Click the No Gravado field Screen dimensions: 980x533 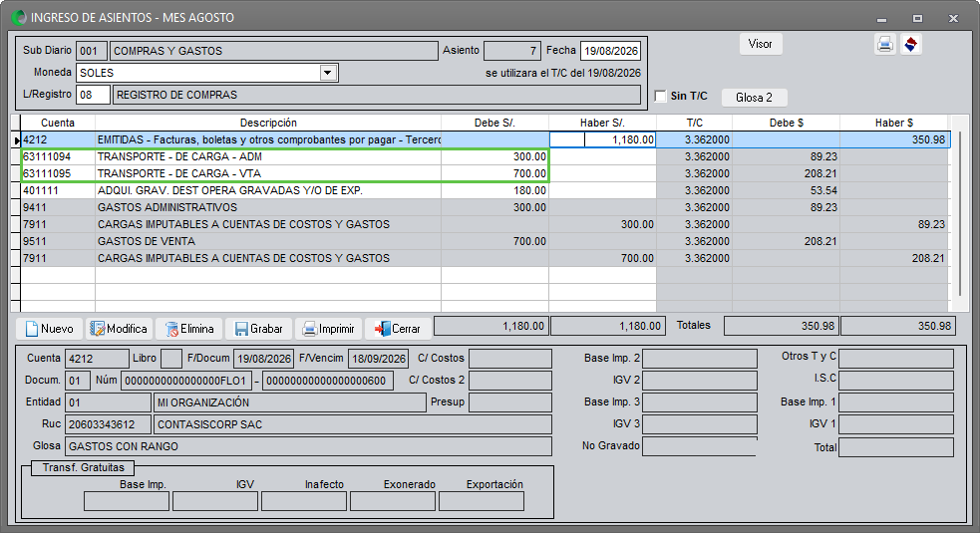pyautogui.click(x=700, y=446)
